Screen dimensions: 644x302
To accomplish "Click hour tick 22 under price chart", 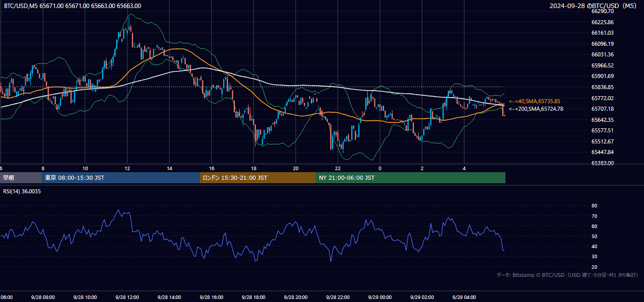I will click(x=338, y=169).
